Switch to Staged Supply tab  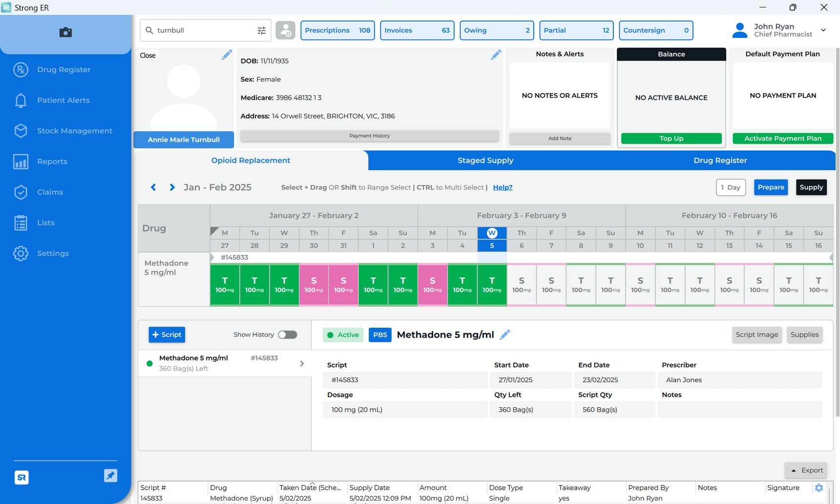485,160
